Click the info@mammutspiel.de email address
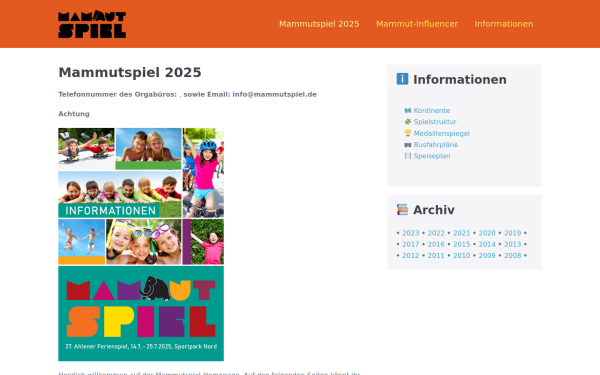The image size is (600, 375). (x=275, y=95)
